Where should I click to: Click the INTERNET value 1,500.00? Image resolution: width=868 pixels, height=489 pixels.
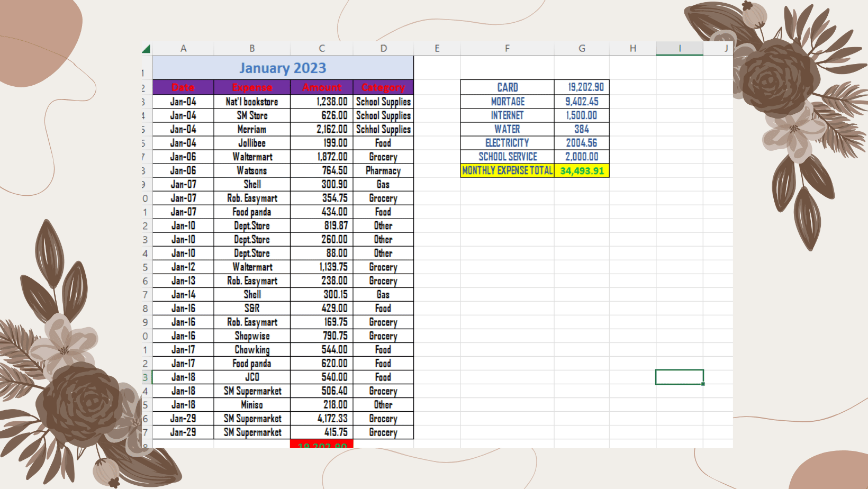pyautogui.click(x=582, y=115)
